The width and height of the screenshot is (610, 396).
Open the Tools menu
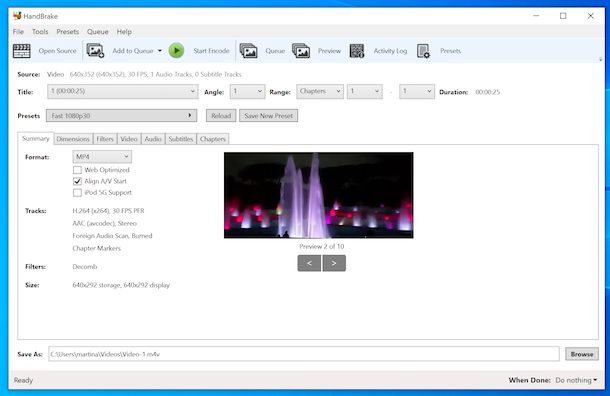40,32
